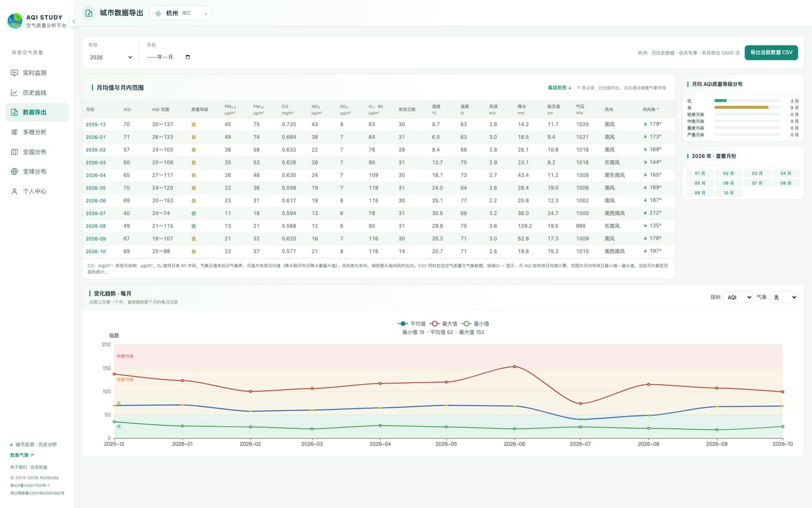Open the 关于我们 footer link
Image resolution: width=812 pixels, height=508 pixels.
tap(19, 467)
